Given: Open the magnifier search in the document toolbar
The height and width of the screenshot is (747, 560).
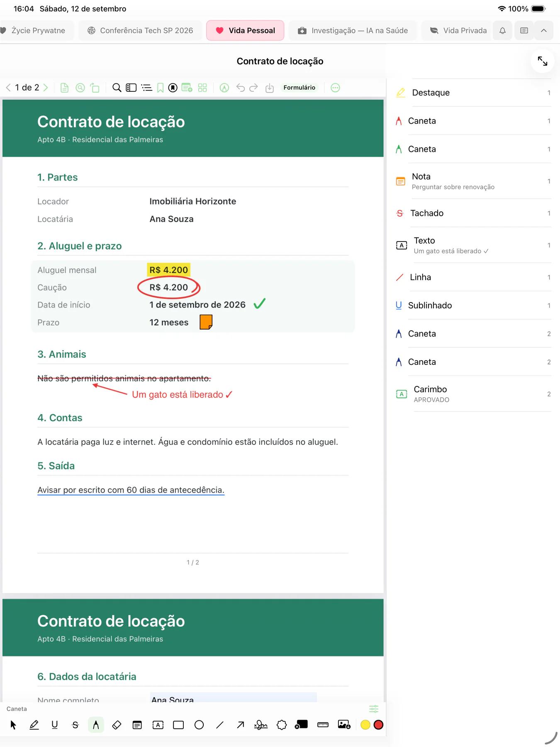Looking at the screenshot, I should pos(117,88).
